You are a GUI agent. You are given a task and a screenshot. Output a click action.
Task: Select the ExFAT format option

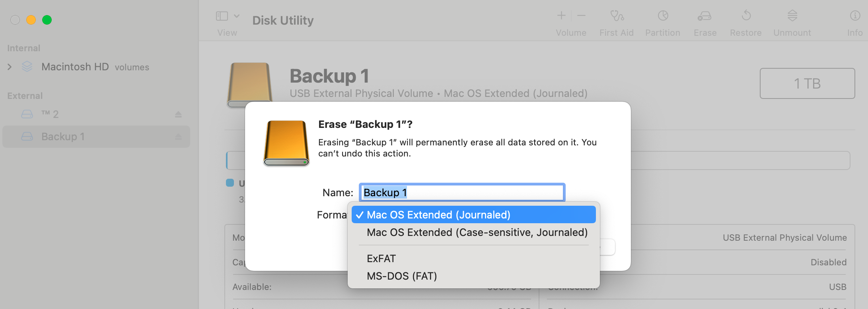coord(381,259)
